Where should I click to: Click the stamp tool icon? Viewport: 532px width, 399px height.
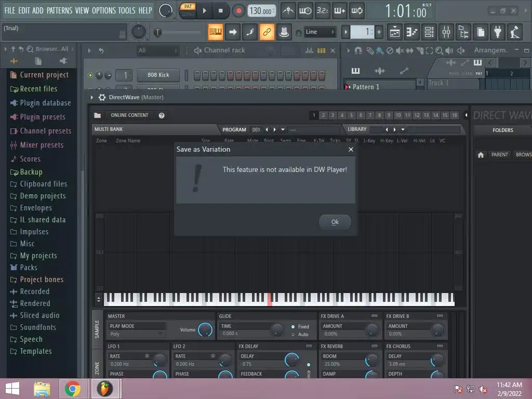284,32
